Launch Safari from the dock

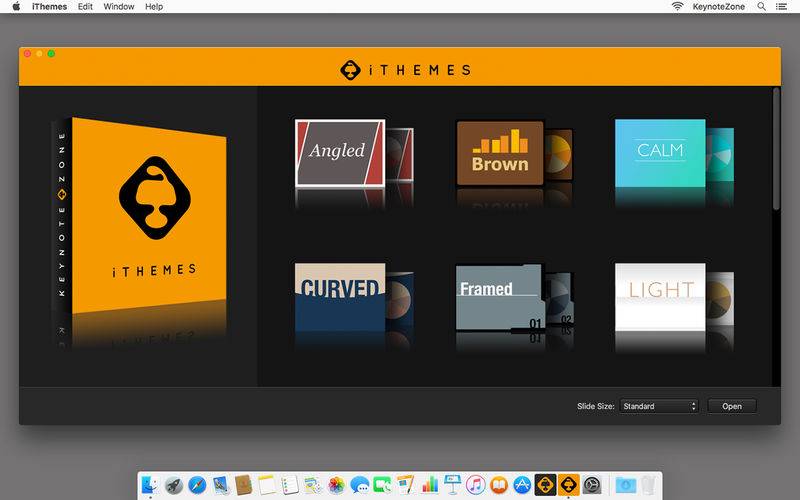pos(197,485)
